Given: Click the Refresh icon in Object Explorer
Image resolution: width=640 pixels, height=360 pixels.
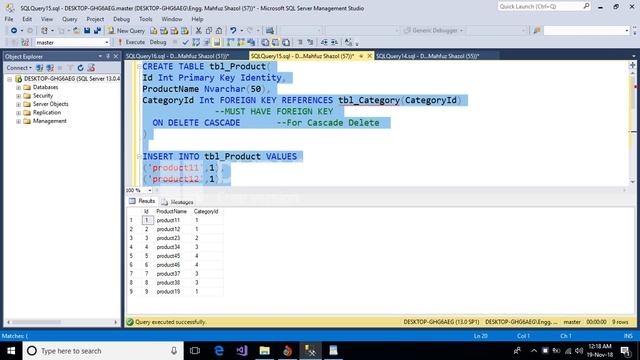Looking at the screenshot, I should (80, 68).
